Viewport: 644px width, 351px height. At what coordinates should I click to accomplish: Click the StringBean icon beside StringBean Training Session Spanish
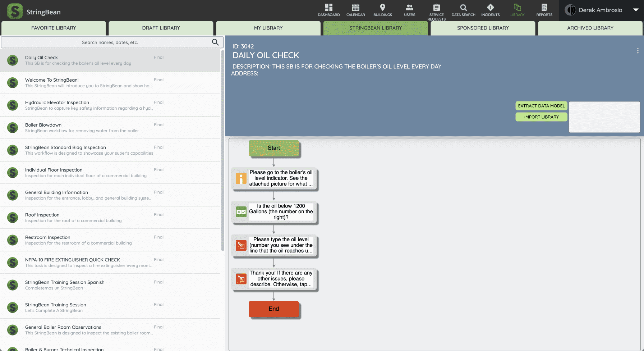(13, 285)
